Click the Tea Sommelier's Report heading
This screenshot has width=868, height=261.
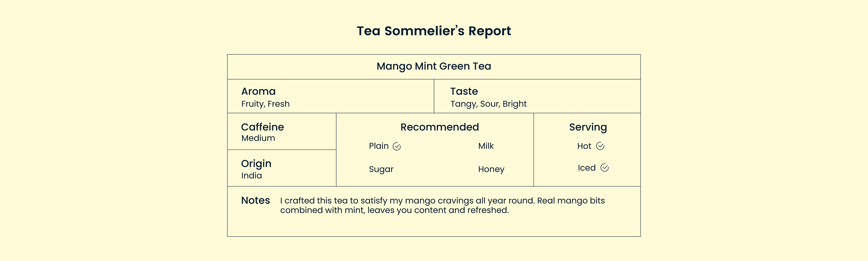[x=434, y=31]
